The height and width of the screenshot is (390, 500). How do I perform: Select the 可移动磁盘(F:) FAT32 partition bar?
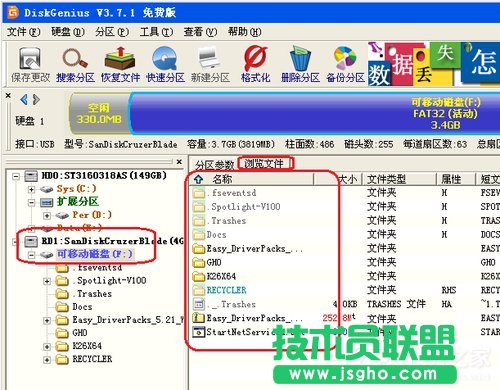tap(315, 113)
